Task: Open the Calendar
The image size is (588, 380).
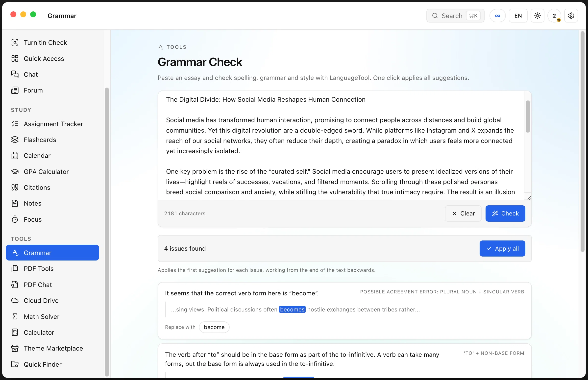Action: (52, 156)
